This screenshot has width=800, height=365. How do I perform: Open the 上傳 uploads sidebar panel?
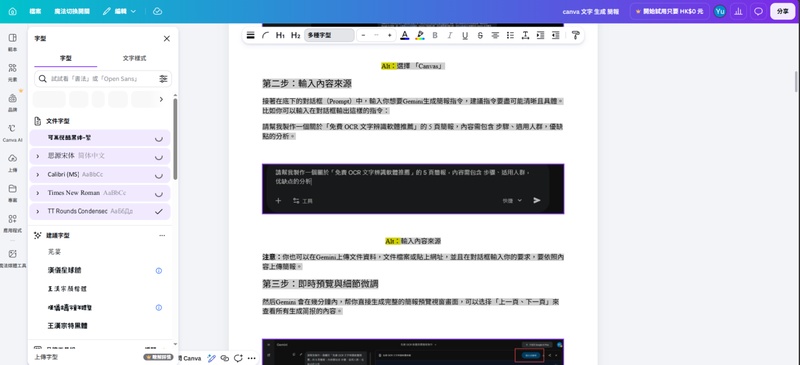pos(13,162)
